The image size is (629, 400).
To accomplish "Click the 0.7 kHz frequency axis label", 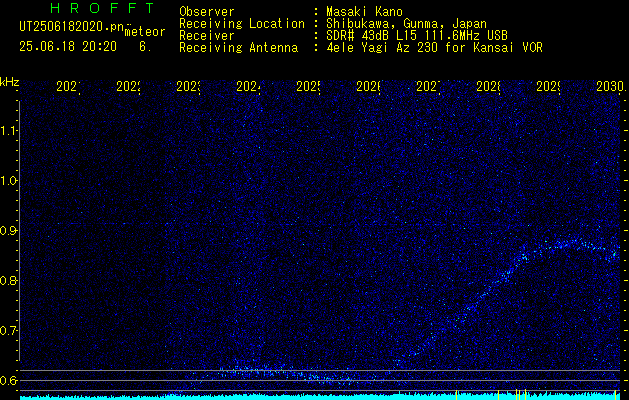I will click(x=9, y=331).
